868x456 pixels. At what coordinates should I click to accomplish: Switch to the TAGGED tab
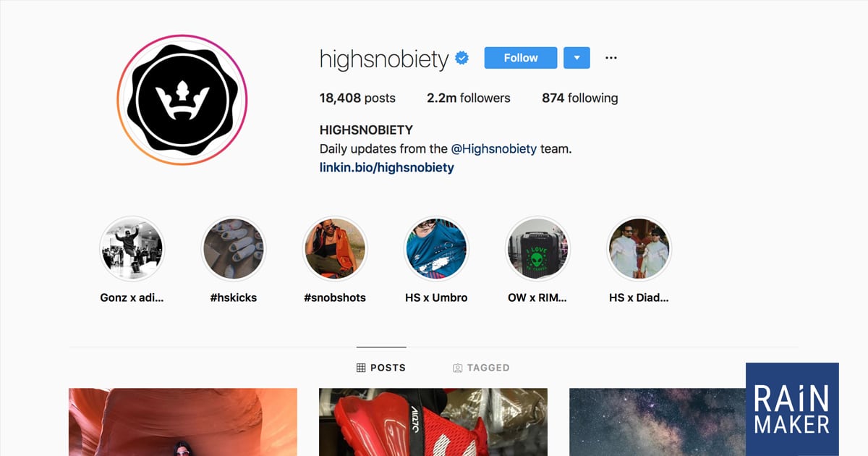tap(481, 368)
